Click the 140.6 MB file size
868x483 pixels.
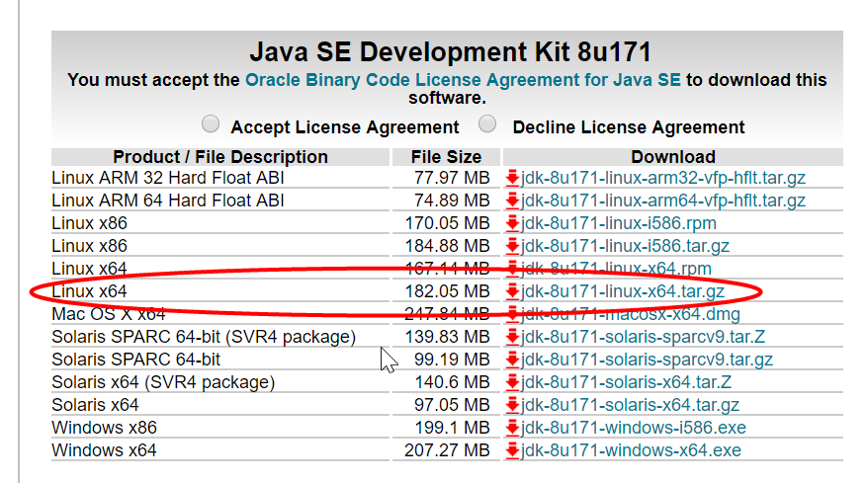[x=452, y=382]
